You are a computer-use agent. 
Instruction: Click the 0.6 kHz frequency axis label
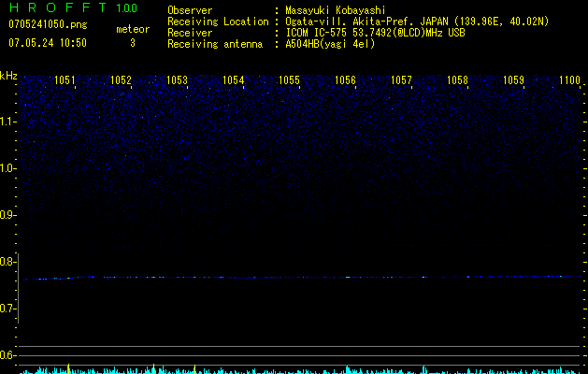(x=7, y=355)
